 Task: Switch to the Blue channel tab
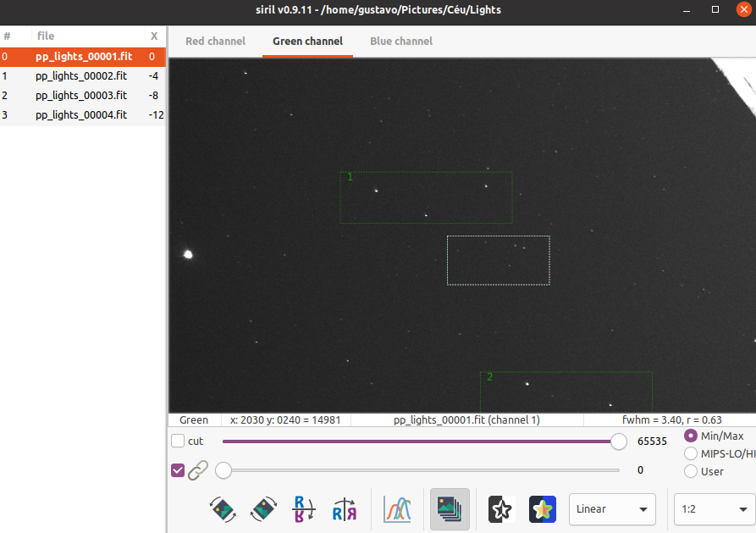pyautogui.click(x=401, y=41)
